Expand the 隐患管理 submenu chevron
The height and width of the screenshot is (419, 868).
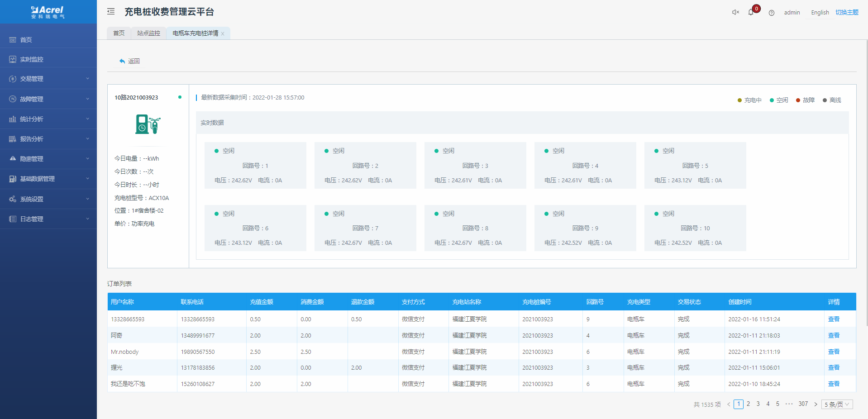point(87,159)
